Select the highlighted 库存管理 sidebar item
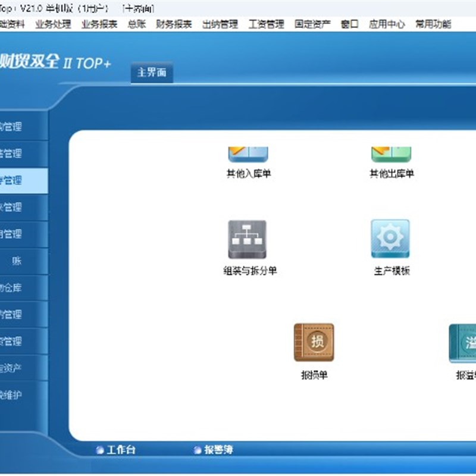Viewport: 476px width, 476px height. point(24,181)
